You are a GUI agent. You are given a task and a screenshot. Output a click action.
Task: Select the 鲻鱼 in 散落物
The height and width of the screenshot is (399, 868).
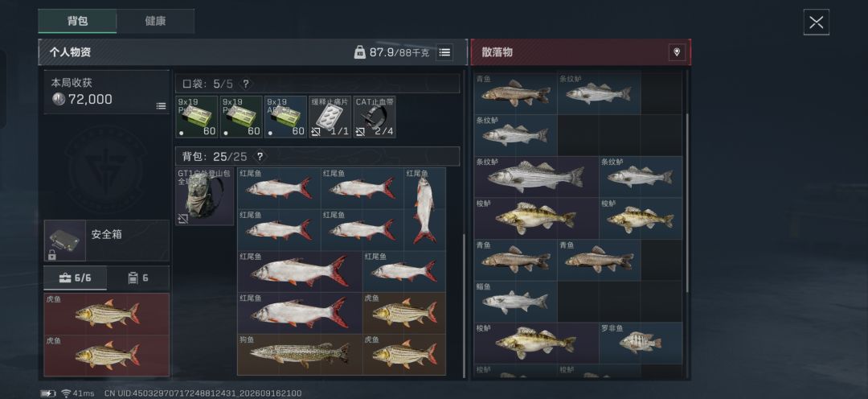point(515,302)
